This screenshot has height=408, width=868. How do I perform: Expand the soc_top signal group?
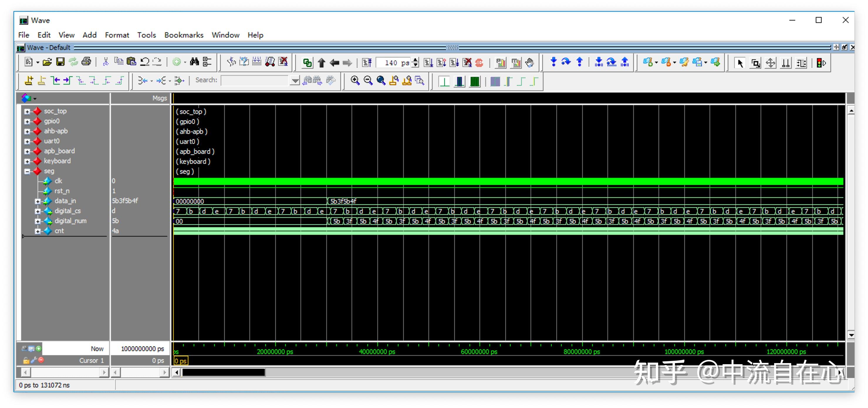coord(27,112)
